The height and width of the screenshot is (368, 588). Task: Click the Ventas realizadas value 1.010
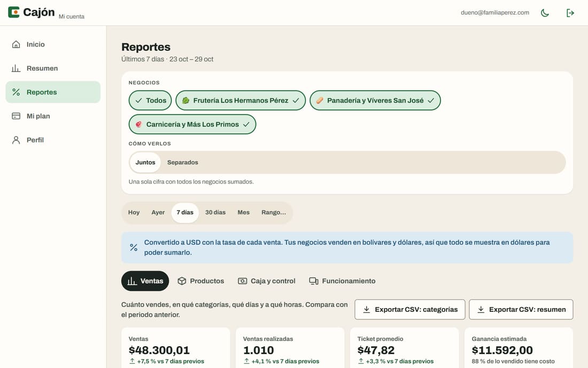click(x=258, y=350)
